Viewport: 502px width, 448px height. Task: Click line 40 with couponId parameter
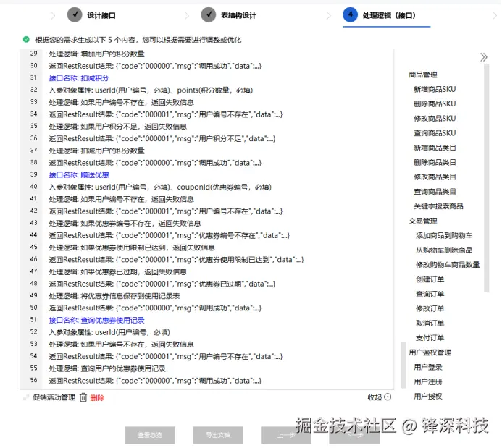pyautogui.click(x=160, y=187)
